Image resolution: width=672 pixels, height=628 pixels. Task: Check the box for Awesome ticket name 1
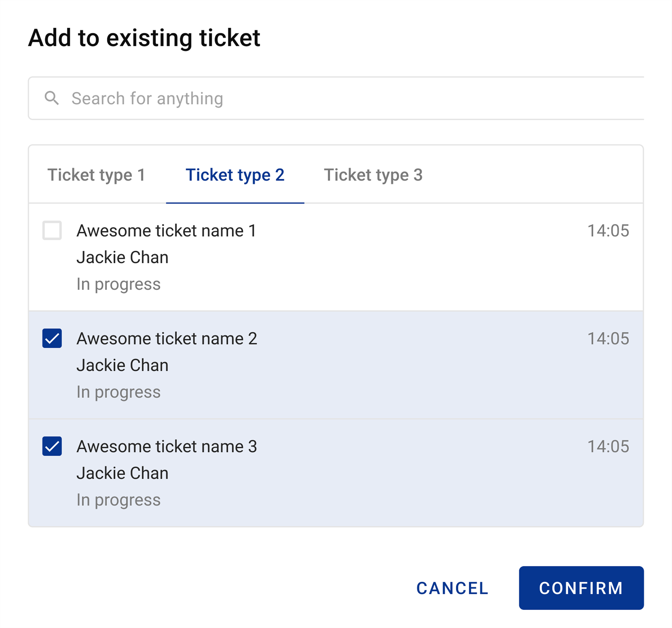[x=52, y=230]
